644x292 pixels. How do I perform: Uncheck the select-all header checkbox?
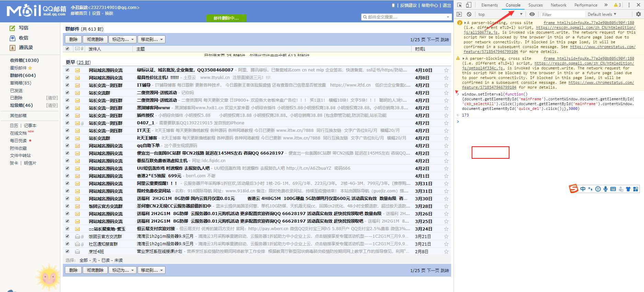click(67, 49)
